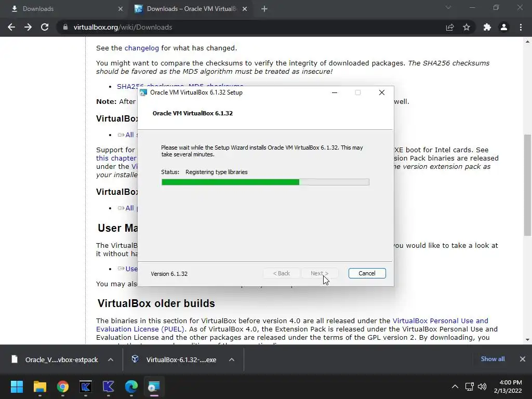This screenshot has width=532, height=399.
Task: Switch to the Downloads tab
Action: [64, 9]
